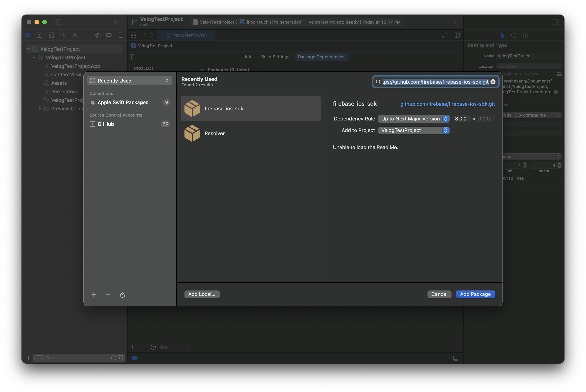Toggle the navigator sidebar in the toolbar

pyautogui.click(x=58, y=22)
